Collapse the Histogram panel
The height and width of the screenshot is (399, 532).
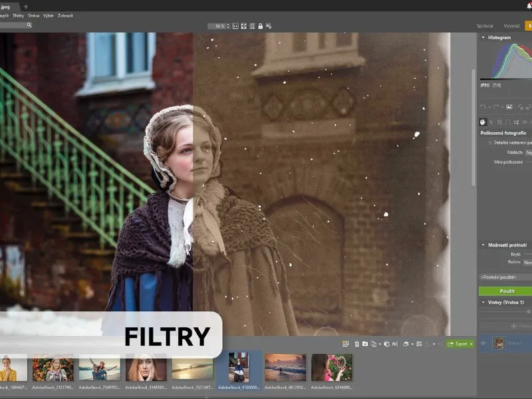click(x=483, y=37)
